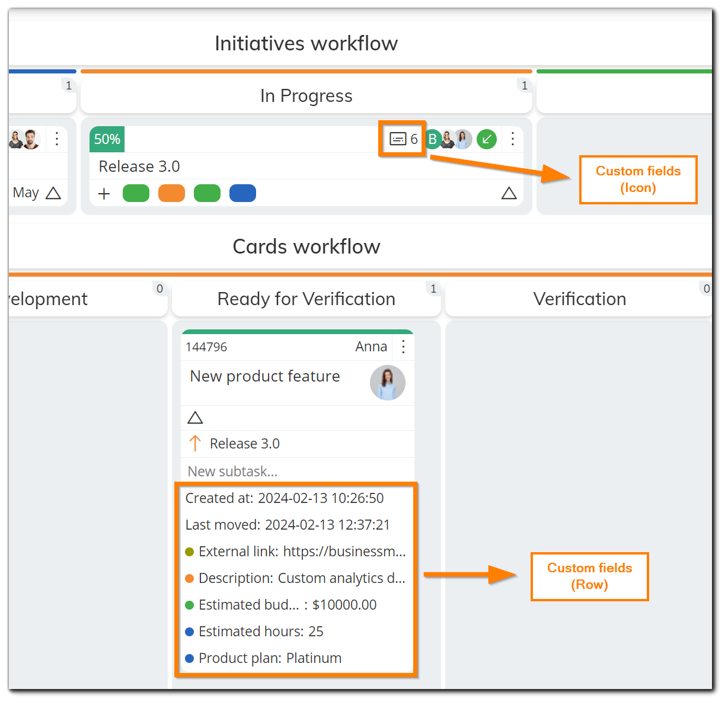Select the Ready for Verification column header

coord(306,299)
